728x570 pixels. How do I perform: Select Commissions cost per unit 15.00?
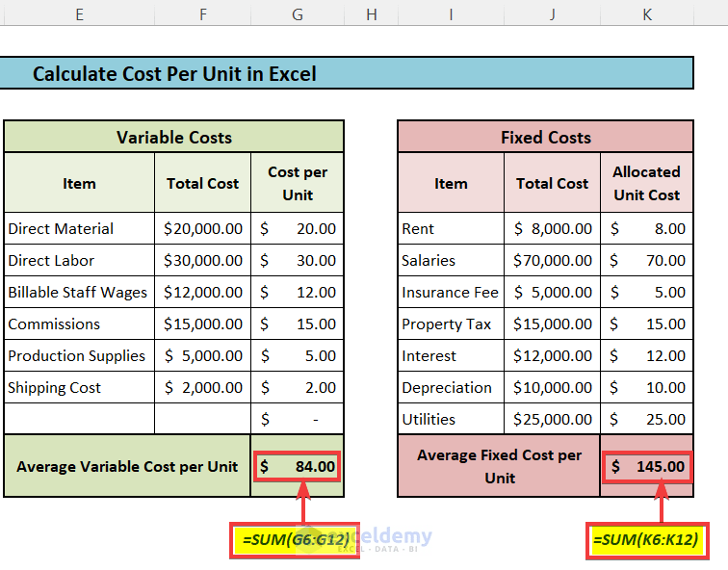click(x=298, y=324)
